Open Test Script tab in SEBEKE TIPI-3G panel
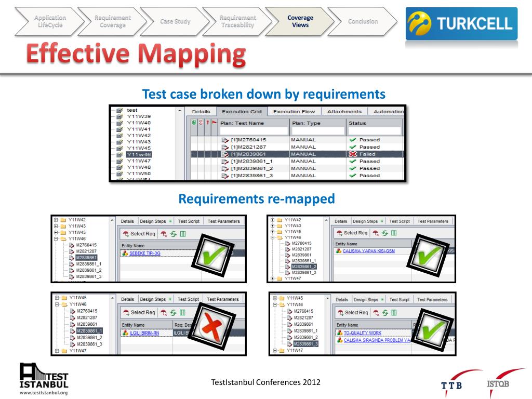 pos(189,221)
